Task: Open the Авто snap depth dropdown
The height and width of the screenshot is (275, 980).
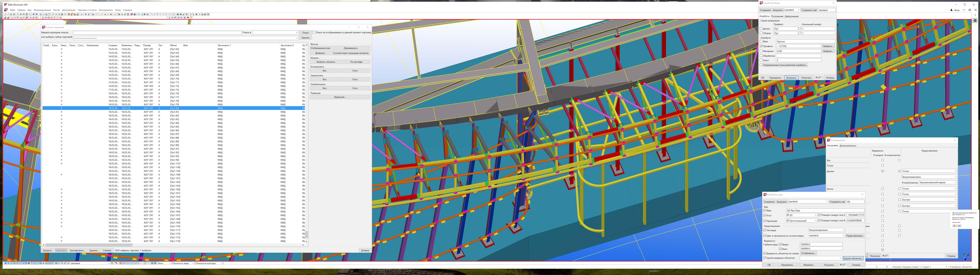Action: point(170,263)
